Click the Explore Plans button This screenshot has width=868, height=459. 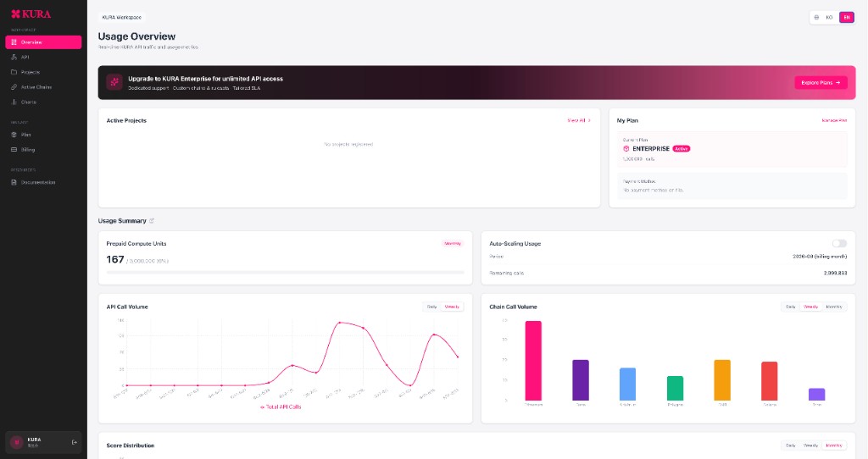pyautogui.click(x=821, y=82)
